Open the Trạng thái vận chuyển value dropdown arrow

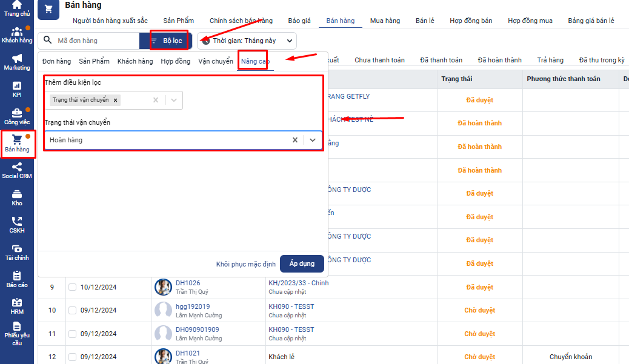point(313,140)
